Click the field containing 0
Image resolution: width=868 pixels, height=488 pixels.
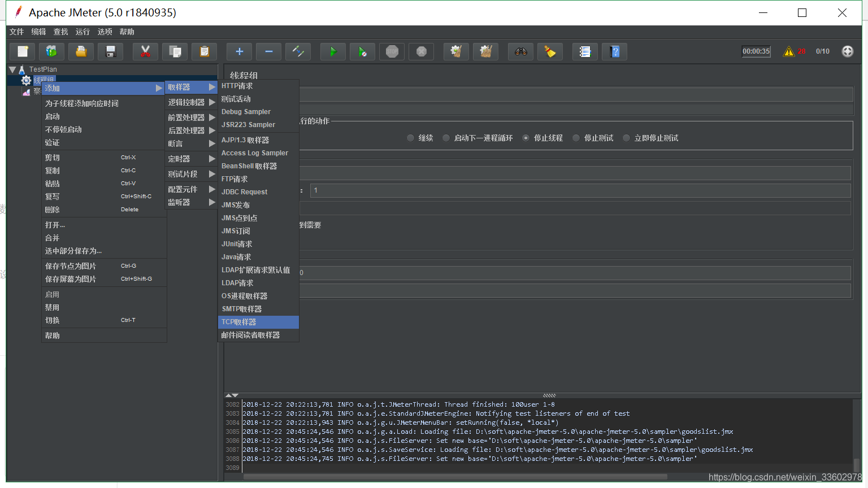[575, 273]
